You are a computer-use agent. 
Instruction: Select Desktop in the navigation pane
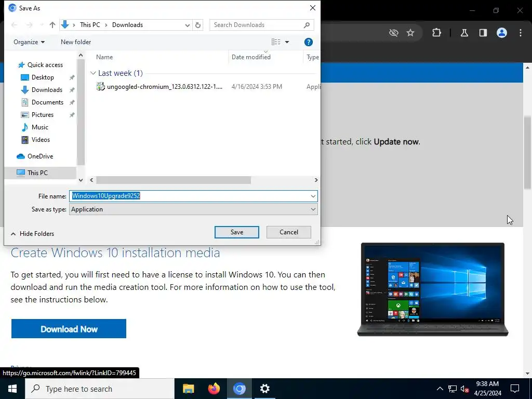[43, 77]
